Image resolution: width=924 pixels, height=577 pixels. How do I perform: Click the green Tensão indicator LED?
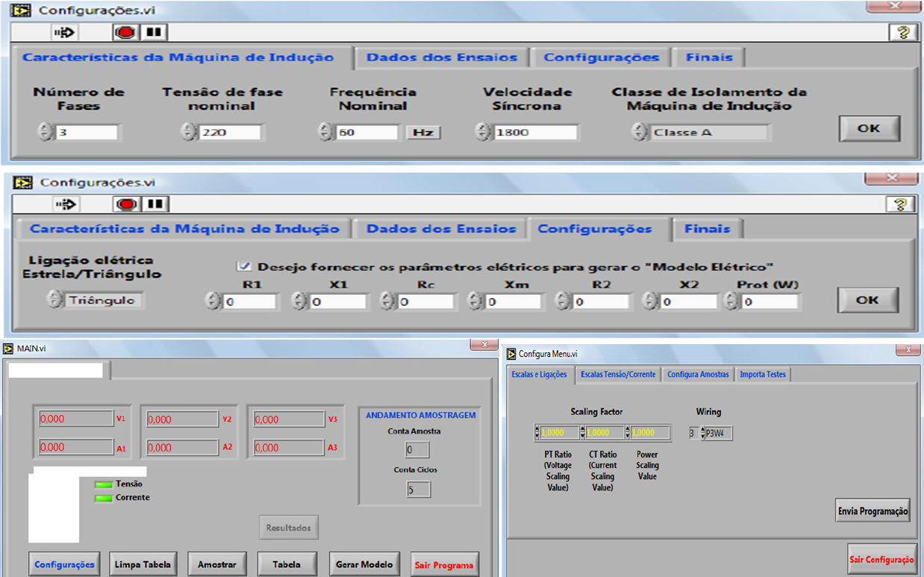point(104,484)
